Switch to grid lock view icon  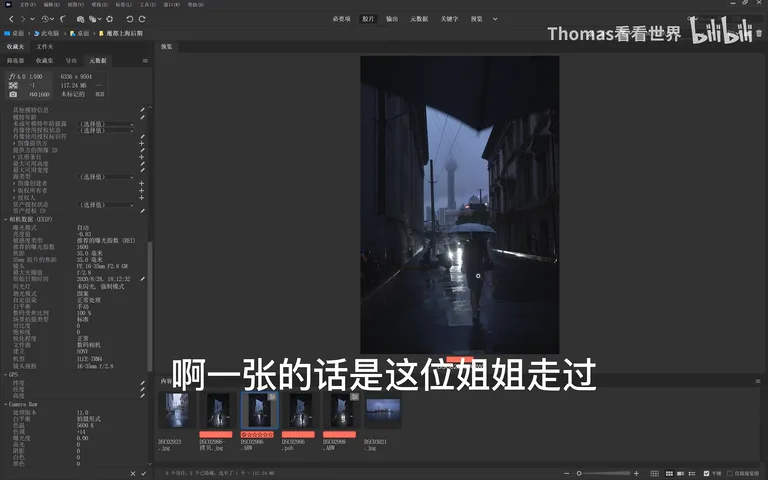(x=654, y=474)
